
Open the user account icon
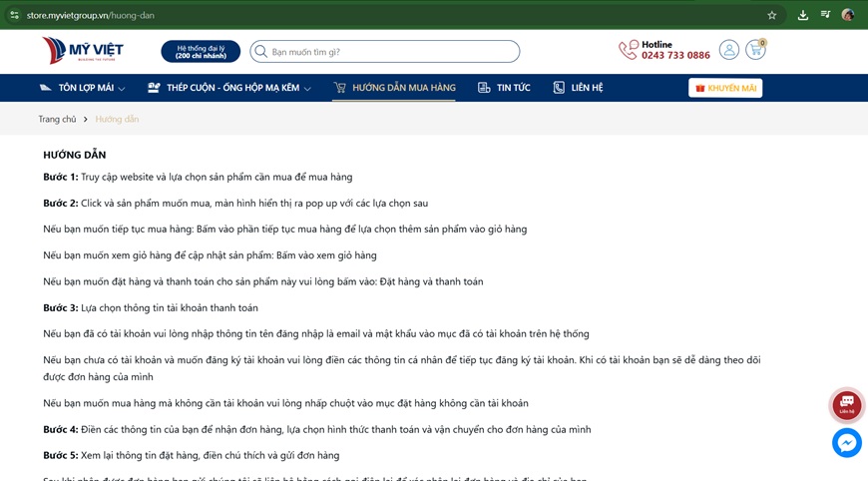coord(729,50)
